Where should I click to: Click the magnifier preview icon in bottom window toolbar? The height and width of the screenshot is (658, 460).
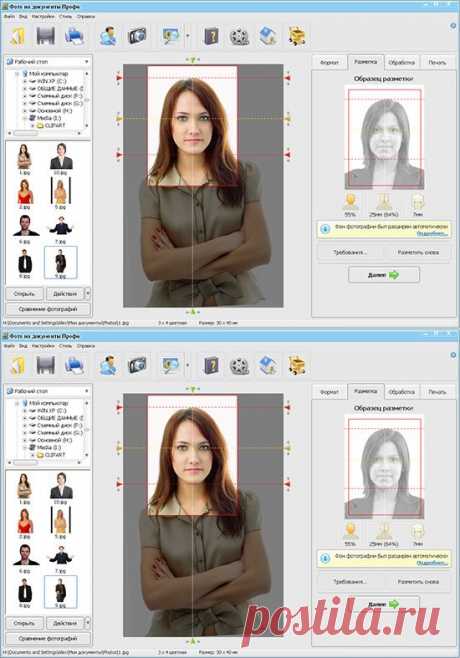[171, 366]
